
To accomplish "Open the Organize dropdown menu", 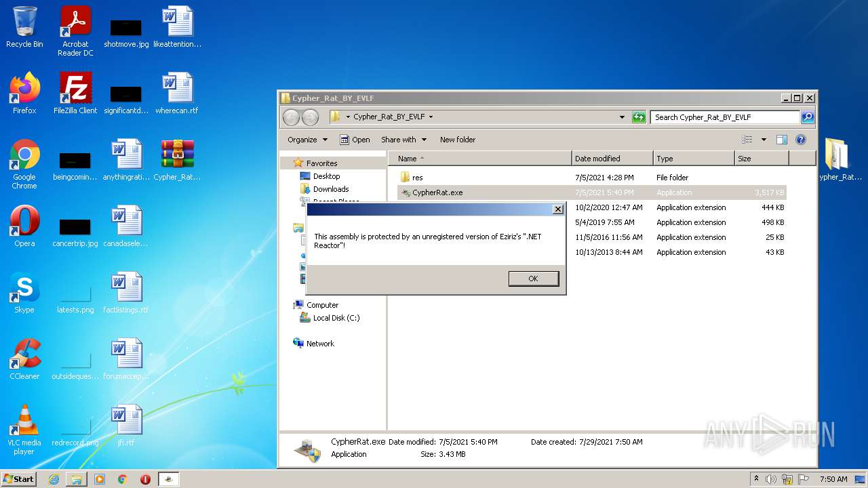I will tap(307, 140).
